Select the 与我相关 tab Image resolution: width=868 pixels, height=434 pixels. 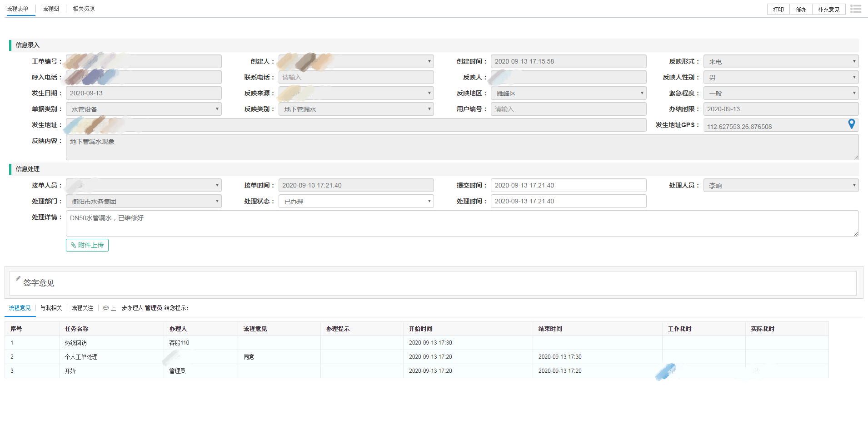51,308
